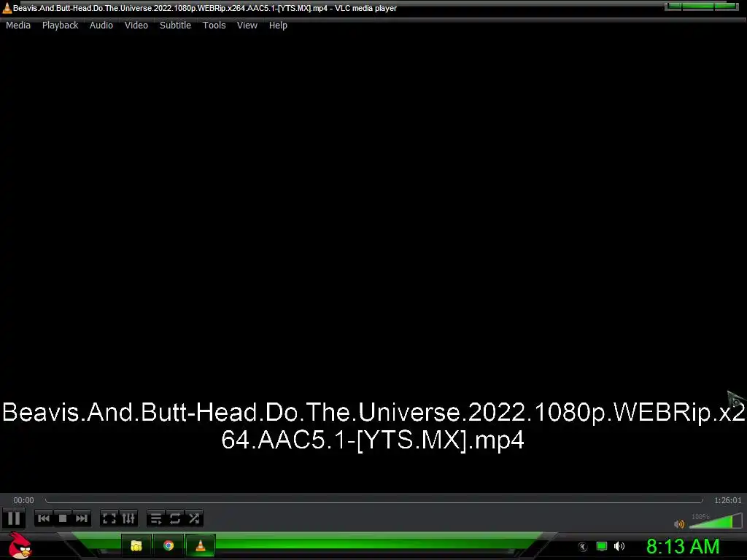
Task: Open system volume from the tray speaker
Action: [619, 546]
